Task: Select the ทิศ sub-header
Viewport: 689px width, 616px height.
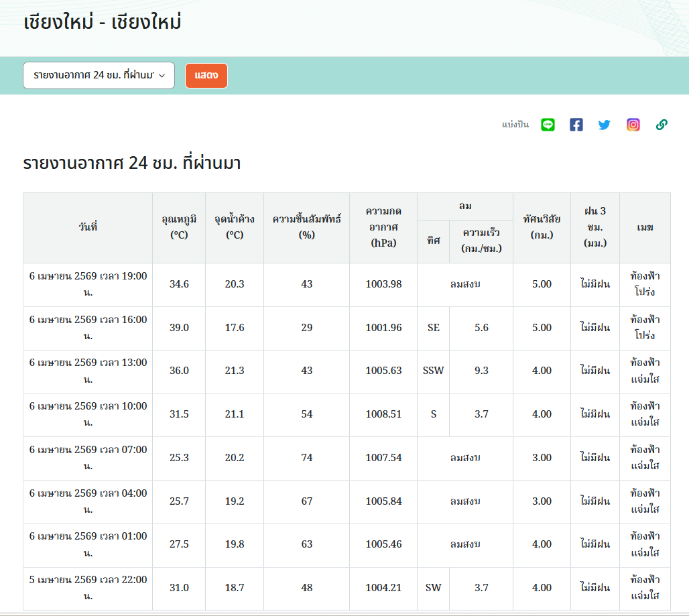Action: (x=433, y=241)
